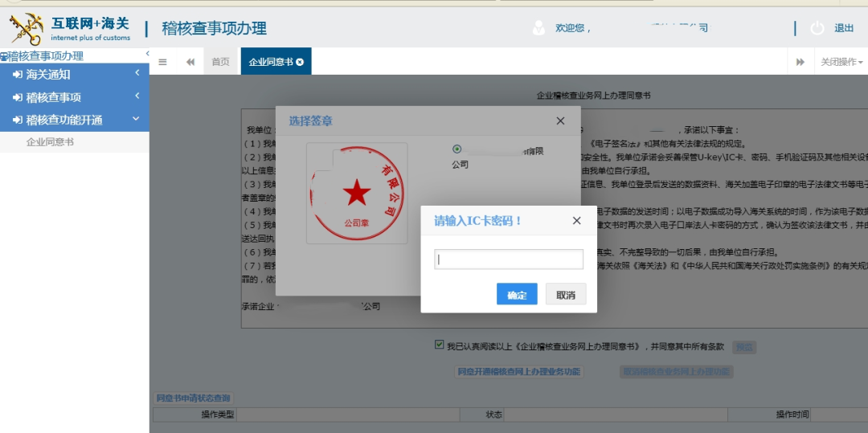This screenshot has height=433, width=868.
Task: Click the 稽核查事项办理 page heading
Action: (215, 28)
